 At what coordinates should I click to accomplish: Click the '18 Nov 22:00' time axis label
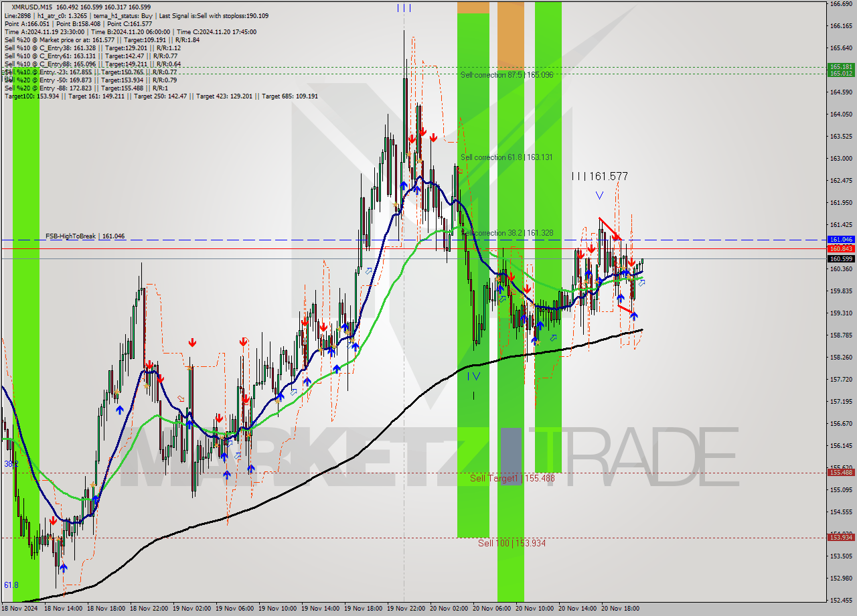click(149, 609)
